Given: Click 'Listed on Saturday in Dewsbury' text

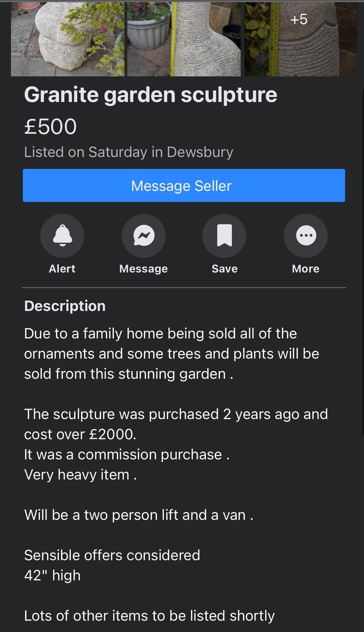Looking at the screenshot, I should click(128, 152).
